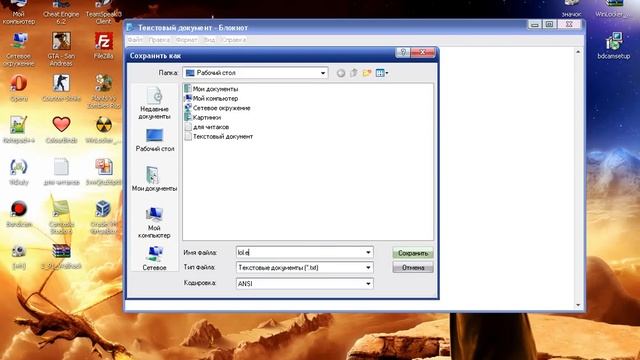Open Bandicam desktop icon
This screenshot has width=640, height=360.
pyautogui.click(x=19, y=213)
